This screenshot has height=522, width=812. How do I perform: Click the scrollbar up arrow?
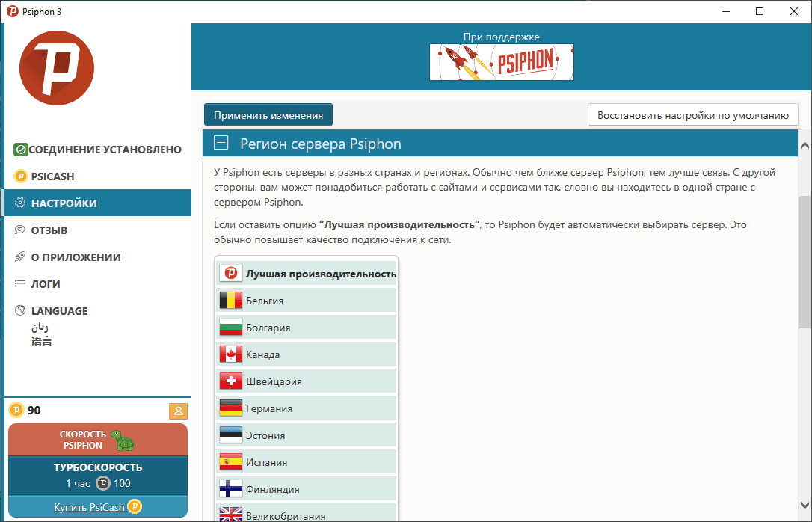[x=805, y=146]
